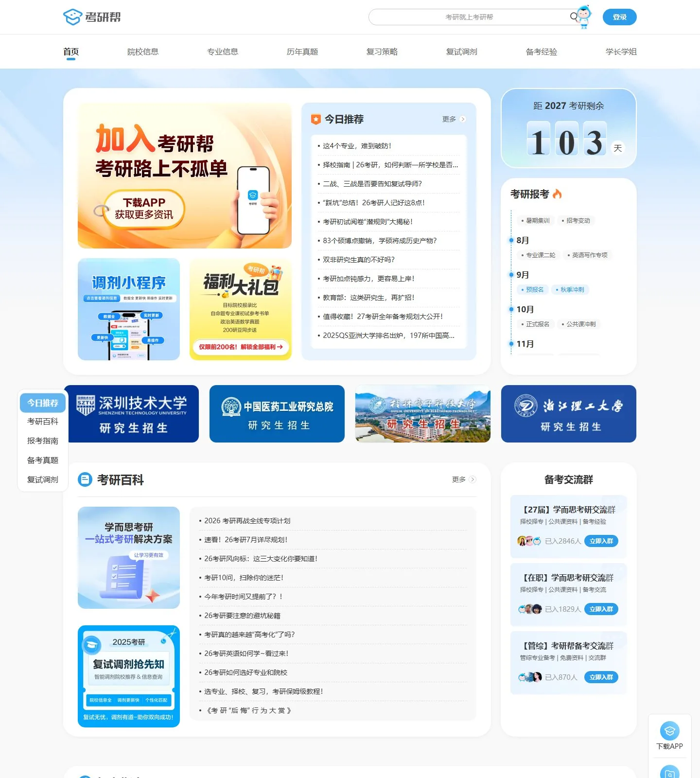Click the 暑期集训 tag
700x778 pixels.
535,220
